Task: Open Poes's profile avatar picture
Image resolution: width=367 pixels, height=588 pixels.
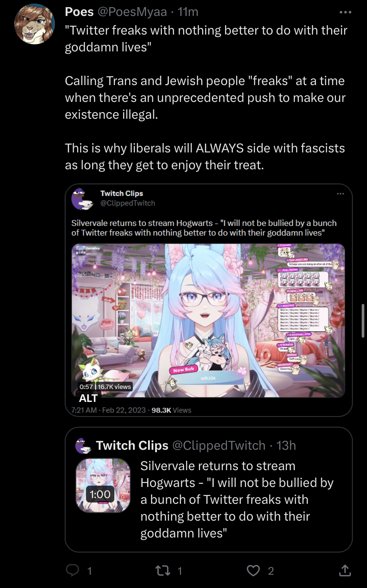Action: coord(35,24)
